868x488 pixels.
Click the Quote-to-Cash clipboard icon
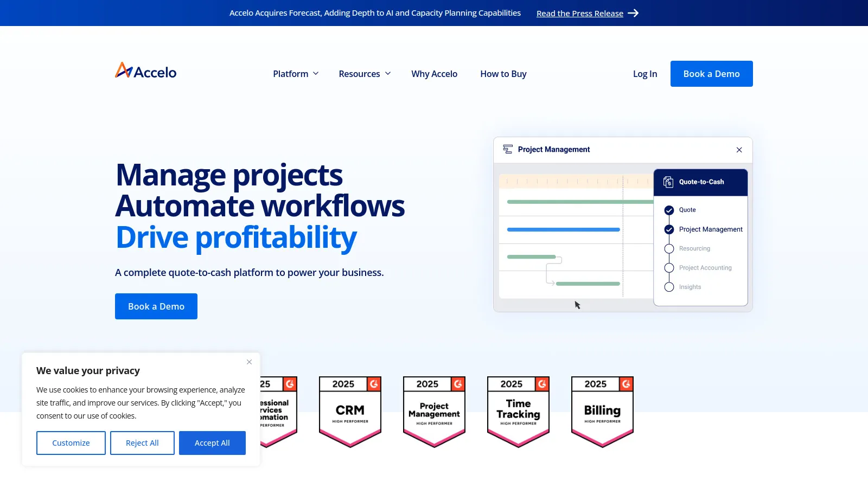coord(668,182)
